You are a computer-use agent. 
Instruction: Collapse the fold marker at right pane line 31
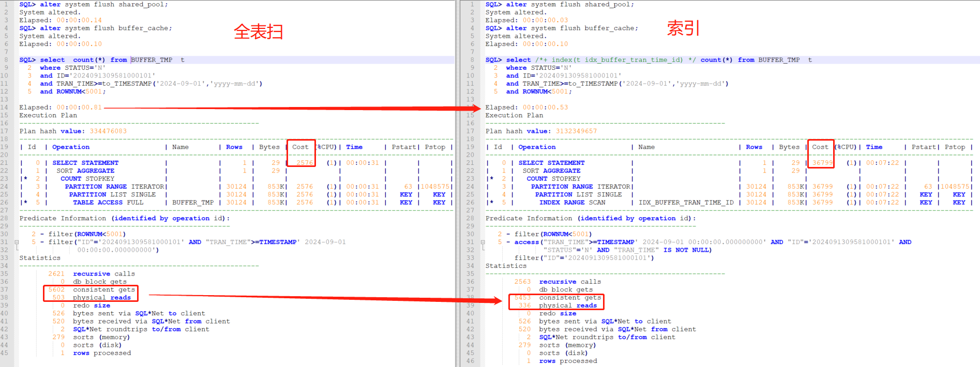[483, 242]
